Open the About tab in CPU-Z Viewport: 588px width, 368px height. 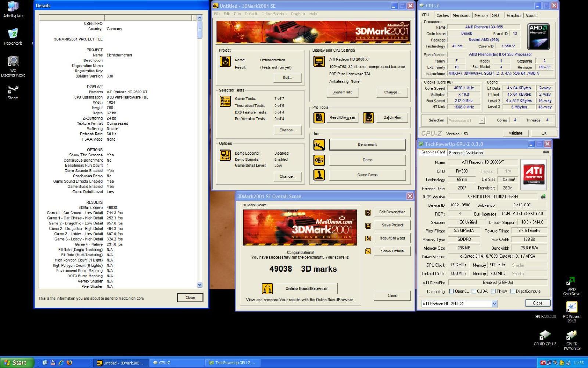[530, 15]
